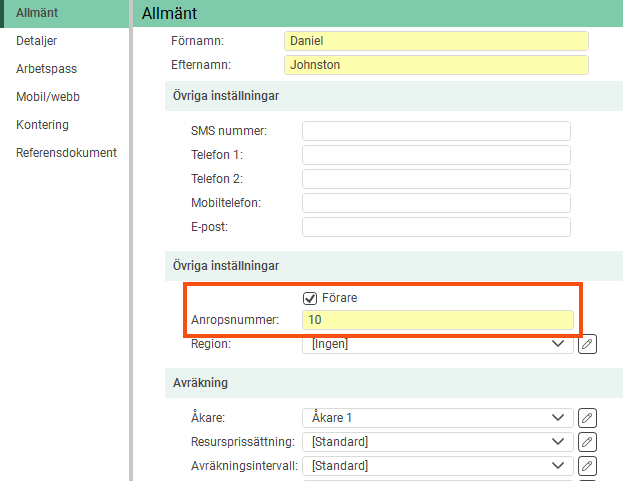Focus the SMS nummer input field
Viewport: 623px width, 481px height.
click(x=436, y=131)
